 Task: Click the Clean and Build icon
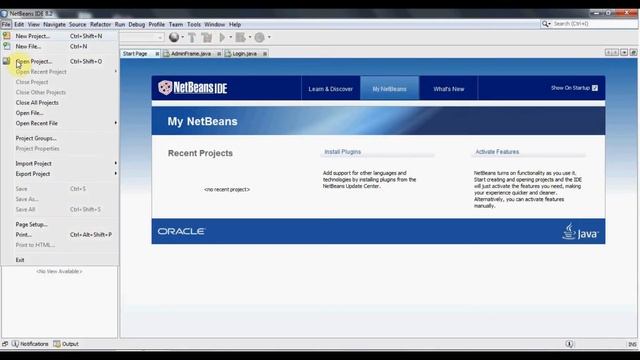pos(207,38)
